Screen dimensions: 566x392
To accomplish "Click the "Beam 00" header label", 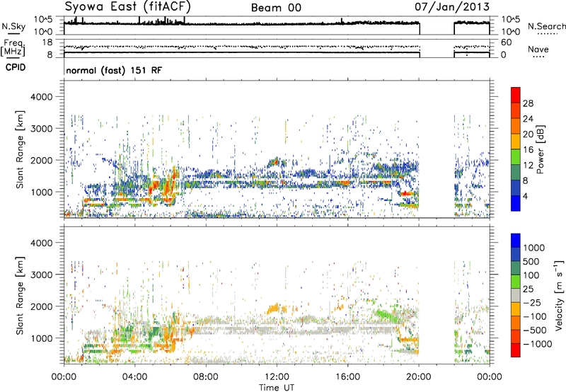I will [x=276, y=8].
